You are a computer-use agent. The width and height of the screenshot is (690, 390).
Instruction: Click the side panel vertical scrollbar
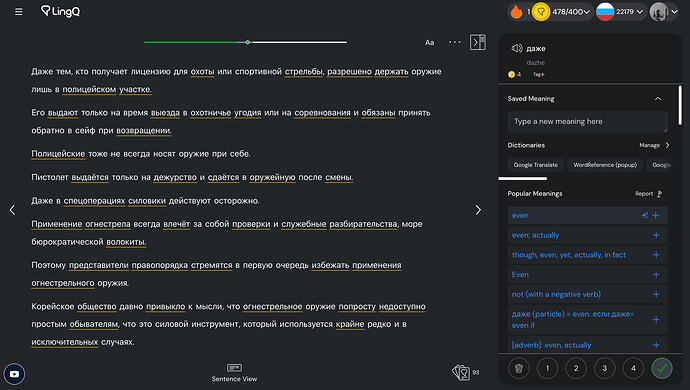tap(680, 106)
